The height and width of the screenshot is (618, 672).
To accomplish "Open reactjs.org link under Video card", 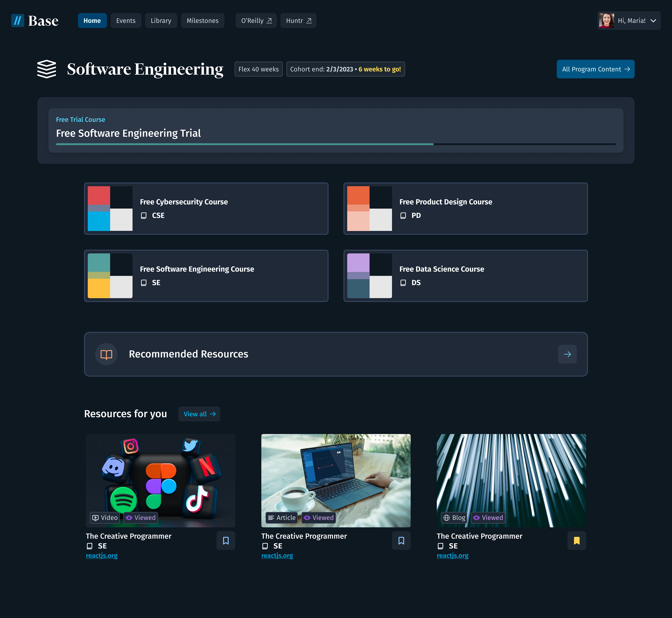I will pyautogui.click(x=102, y=556).
